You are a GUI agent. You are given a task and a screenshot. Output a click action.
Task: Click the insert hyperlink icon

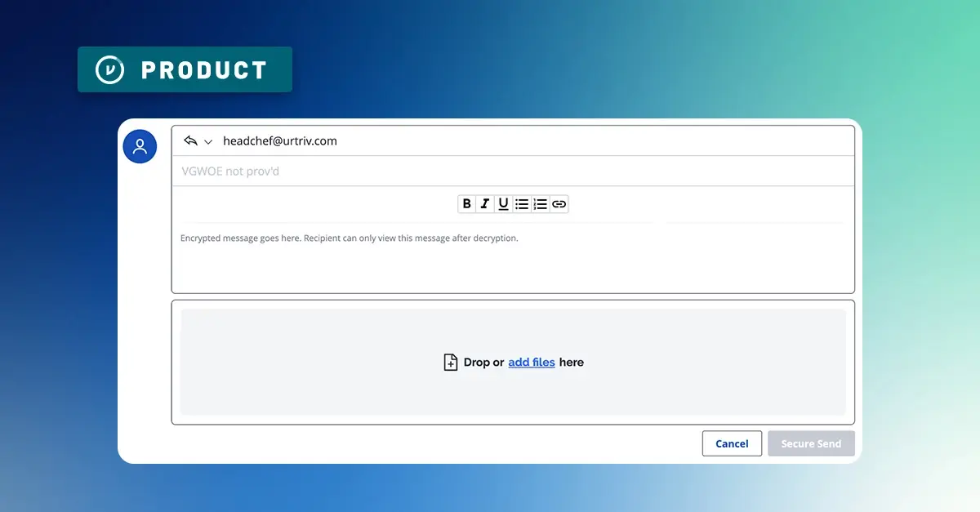559,204
